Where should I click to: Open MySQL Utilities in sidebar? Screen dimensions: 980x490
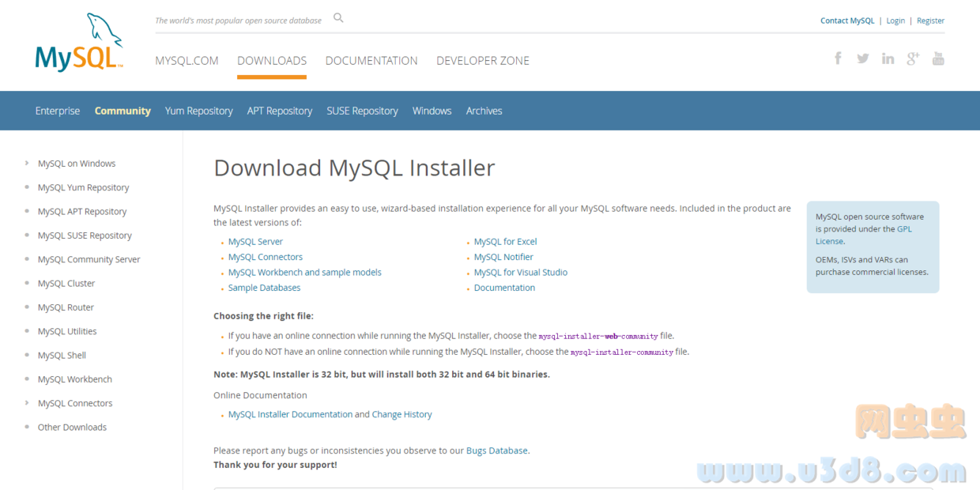coord(67,331)
